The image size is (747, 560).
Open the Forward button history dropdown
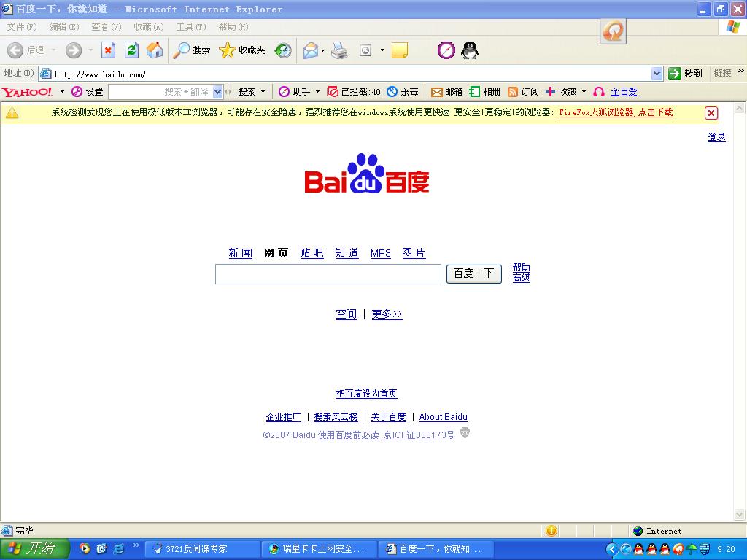pyautogui.click(x=90, y=50)
